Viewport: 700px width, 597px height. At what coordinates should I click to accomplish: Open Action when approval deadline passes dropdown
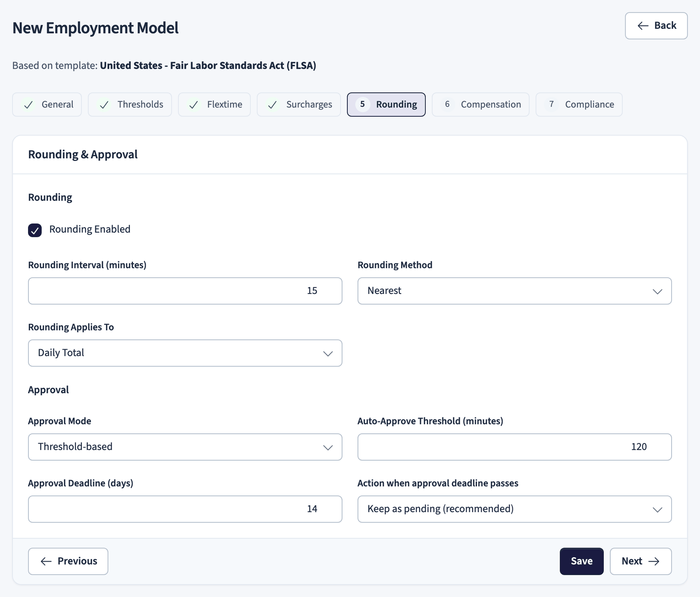point(514,509)
